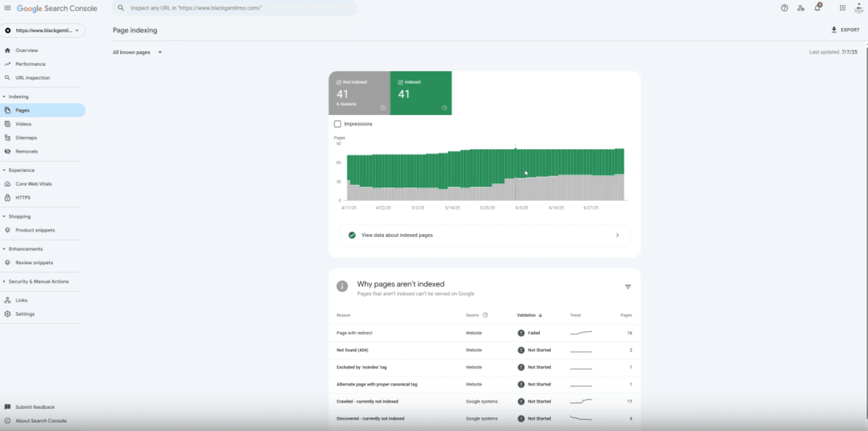The image size is (868, 431).
Task: Open Core Web Vitals report
Action: [x=33, y=184]
